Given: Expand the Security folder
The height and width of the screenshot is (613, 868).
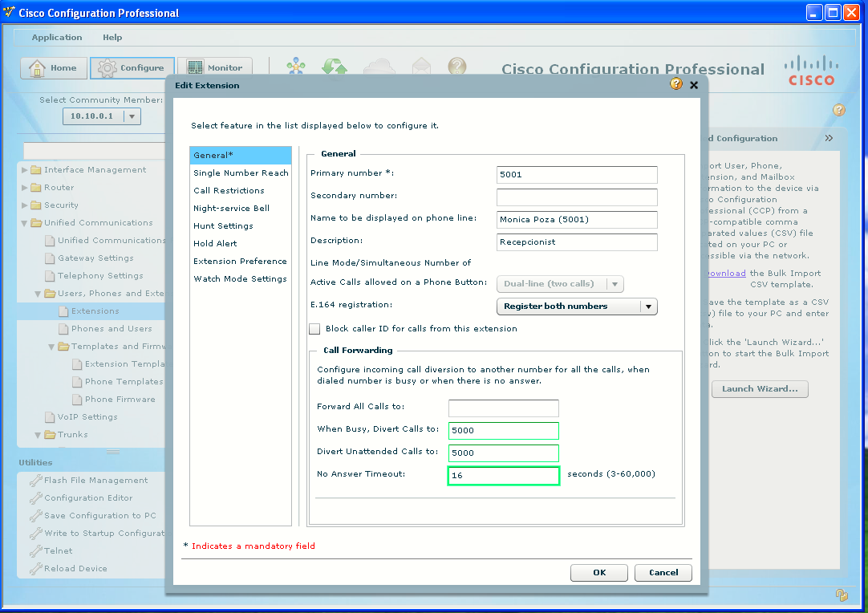Looking at the screenshot, I should click(24, 205).
